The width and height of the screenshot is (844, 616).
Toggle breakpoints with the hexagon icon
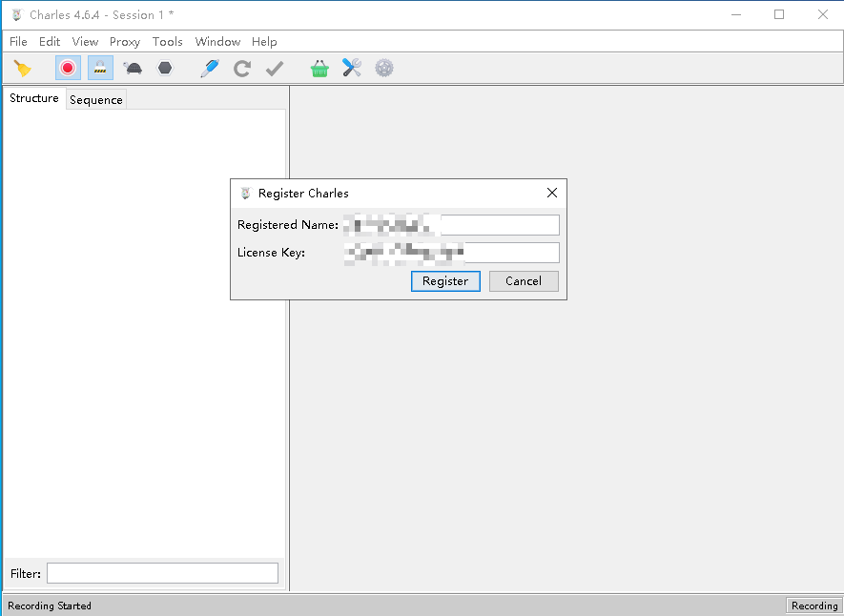(165, 69)
